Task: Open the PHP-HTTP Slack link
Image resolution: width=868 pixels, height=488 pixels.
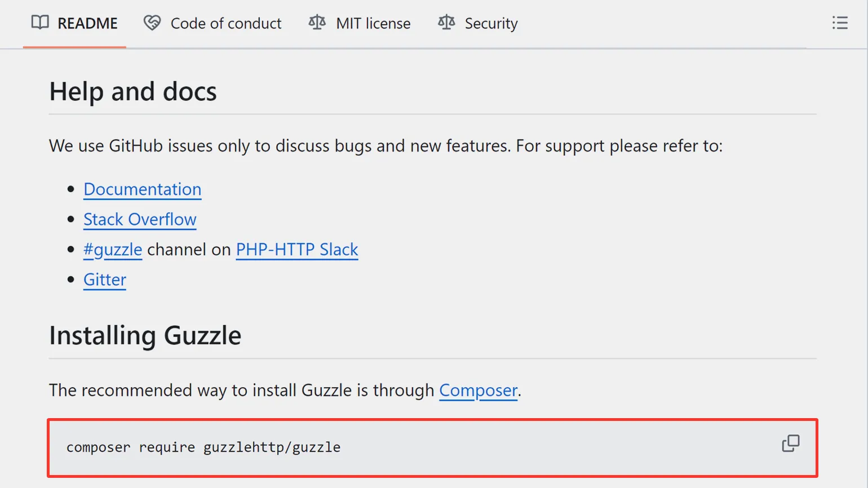Action: pyautogui.click(x=297, y=250)
